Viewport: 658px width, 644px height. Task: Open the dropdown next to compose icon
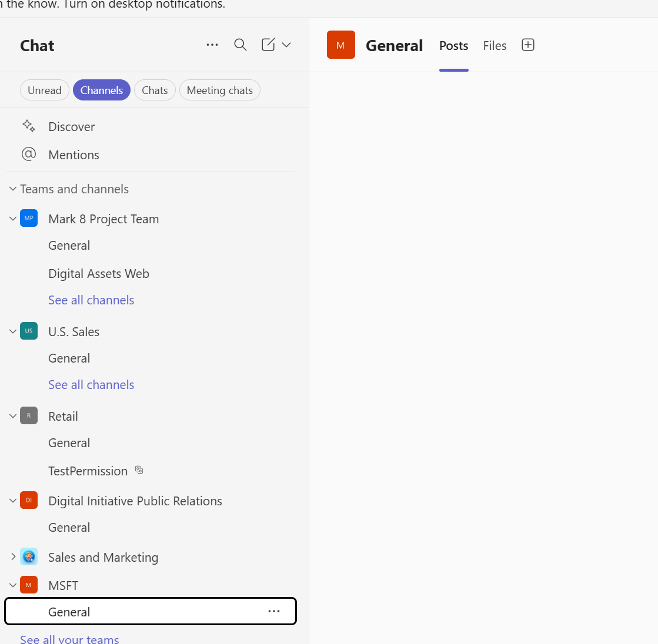[x=286, y=45]
